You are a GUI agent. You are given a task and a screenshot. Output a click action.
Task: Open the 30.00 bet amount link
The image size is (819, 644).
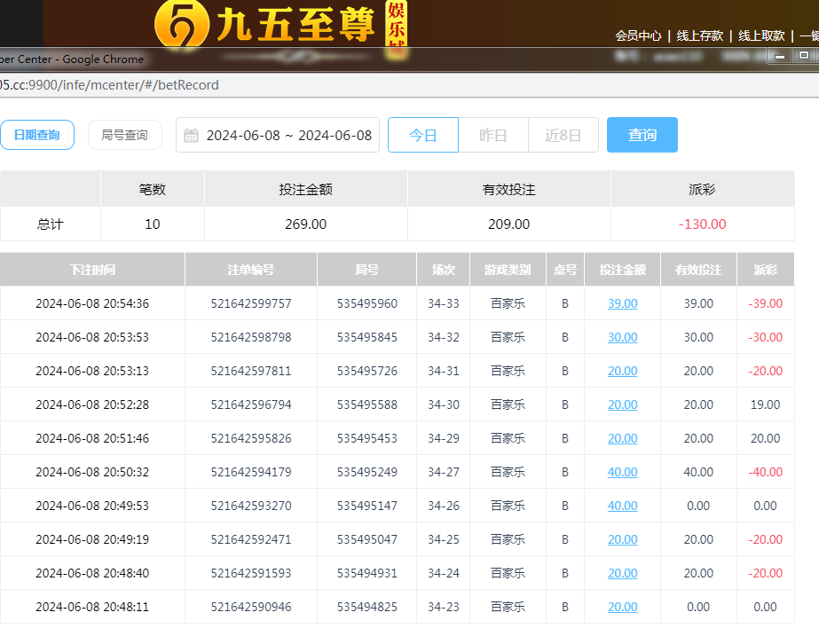click(x=622, y=337)
